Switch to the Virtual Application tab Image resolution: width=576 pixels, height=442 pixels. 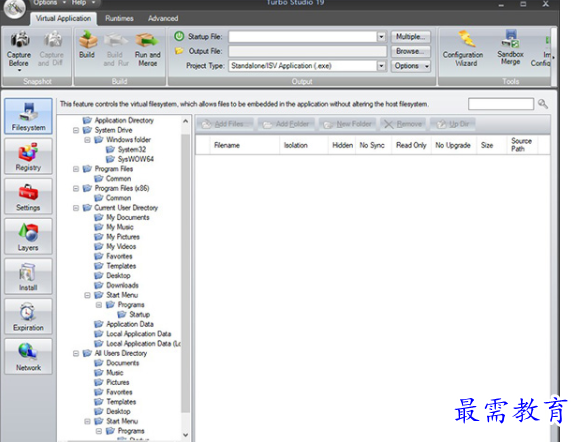[63, 18]
